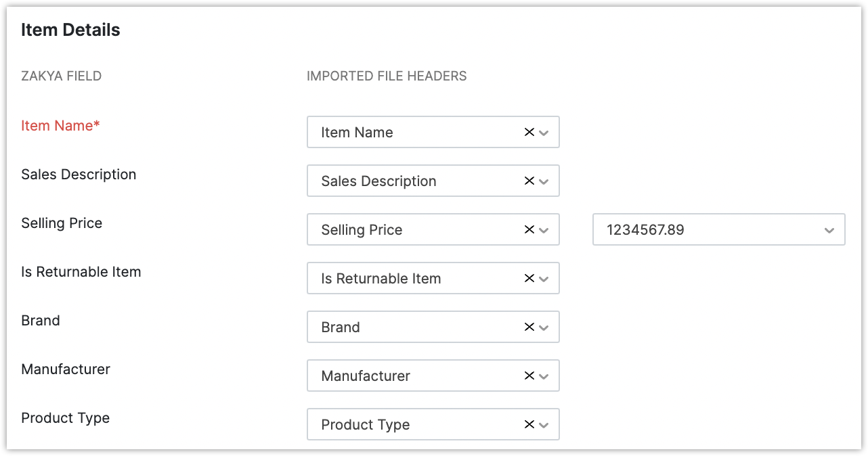The width and height of the screenshot is (868, 456).
Task: Click the Manufacturer selected value field
Action: pyautogui.click(x=366, y=376)
